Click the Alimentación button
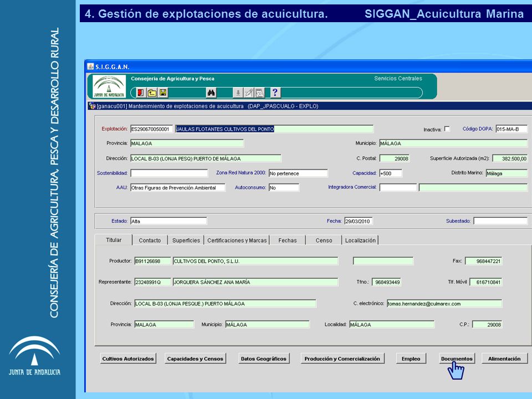532x399 pixels. pyautogui.click(x=504, y=359)
